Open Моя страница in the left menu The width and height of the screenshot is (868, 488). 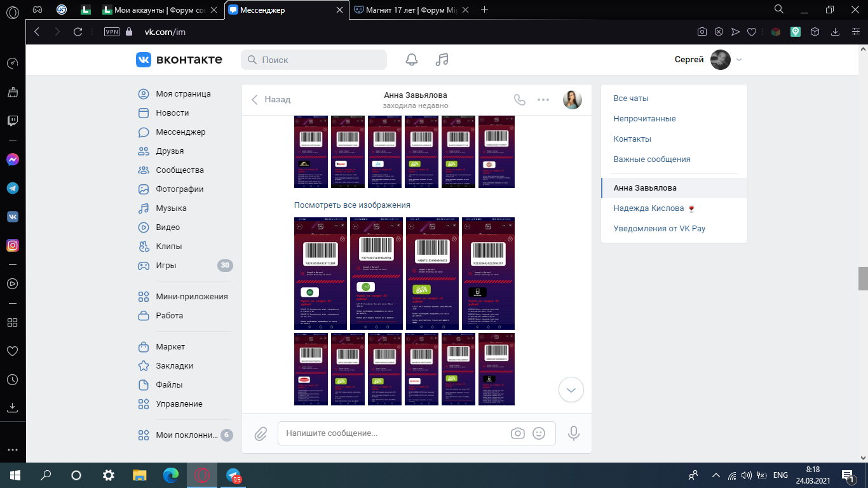click(x=183, y=93)
